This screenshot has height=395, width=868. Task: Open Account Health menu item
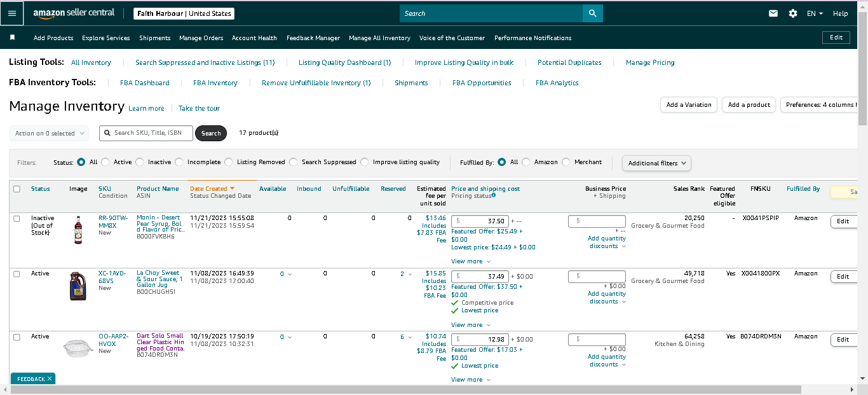254,38
